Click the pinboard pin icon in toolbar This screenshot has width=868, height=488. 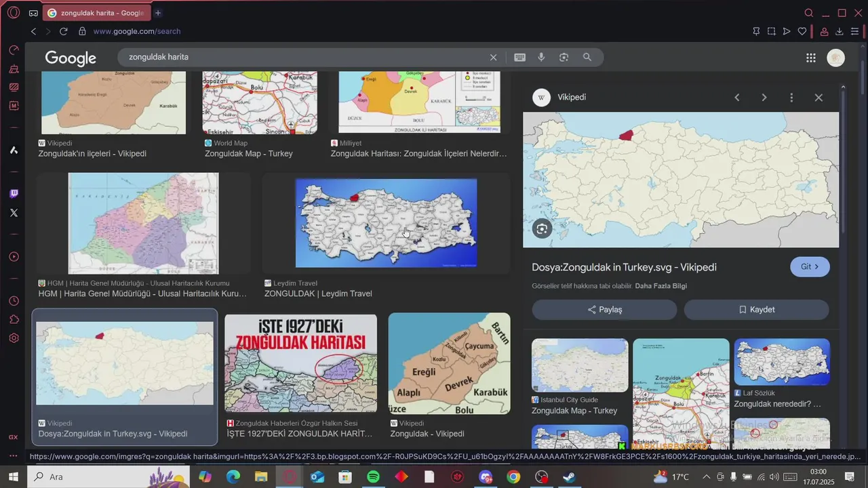(x=756, y=31)
